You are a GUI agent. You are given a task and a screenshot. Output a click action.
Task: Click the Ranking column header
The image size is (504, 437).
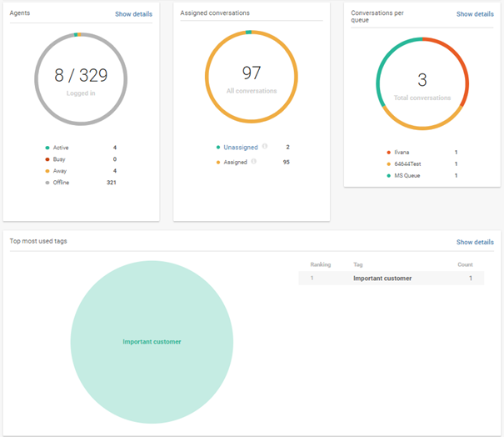[x=321, y=264]
